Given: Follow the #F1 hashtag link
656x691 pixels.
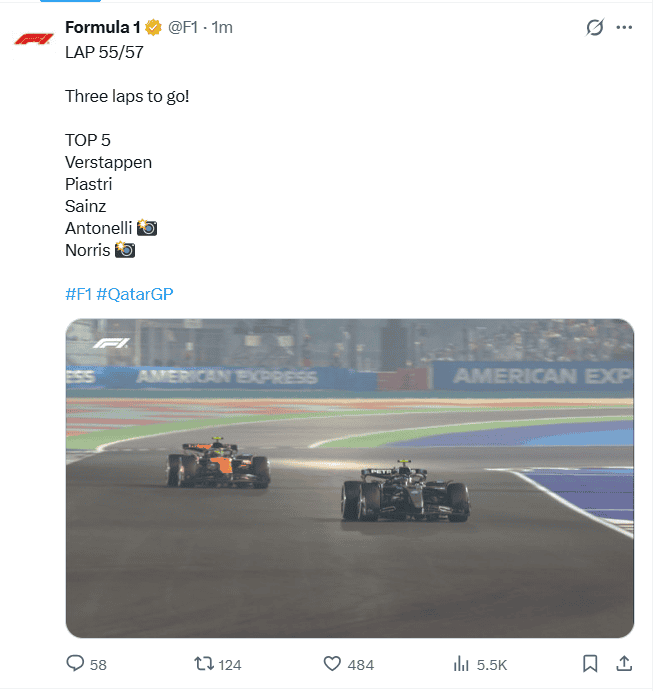Looking at the screenshot, I should (x=78, y=294).
